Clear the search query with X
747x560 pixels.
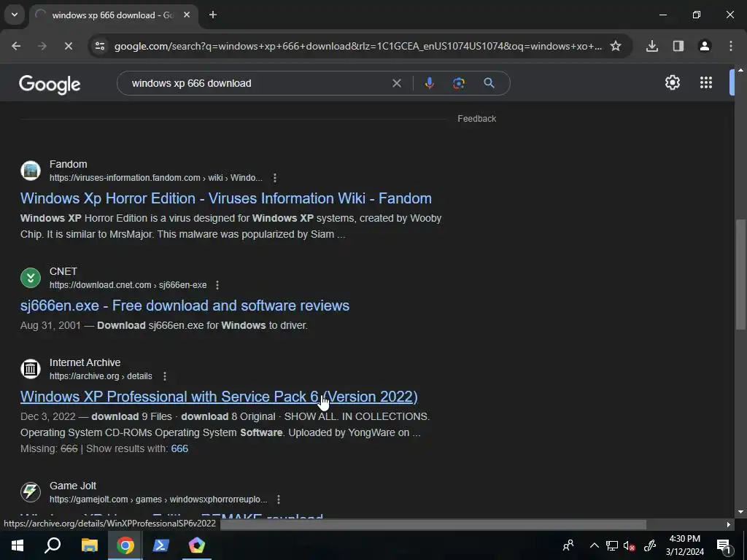click(x=396, y=83)
